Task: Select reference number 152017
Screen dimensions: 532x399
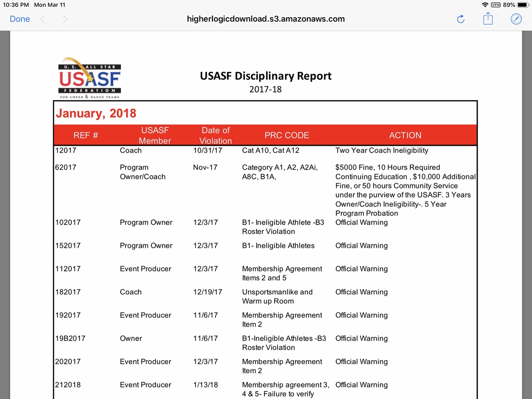Action: [68, 245]
